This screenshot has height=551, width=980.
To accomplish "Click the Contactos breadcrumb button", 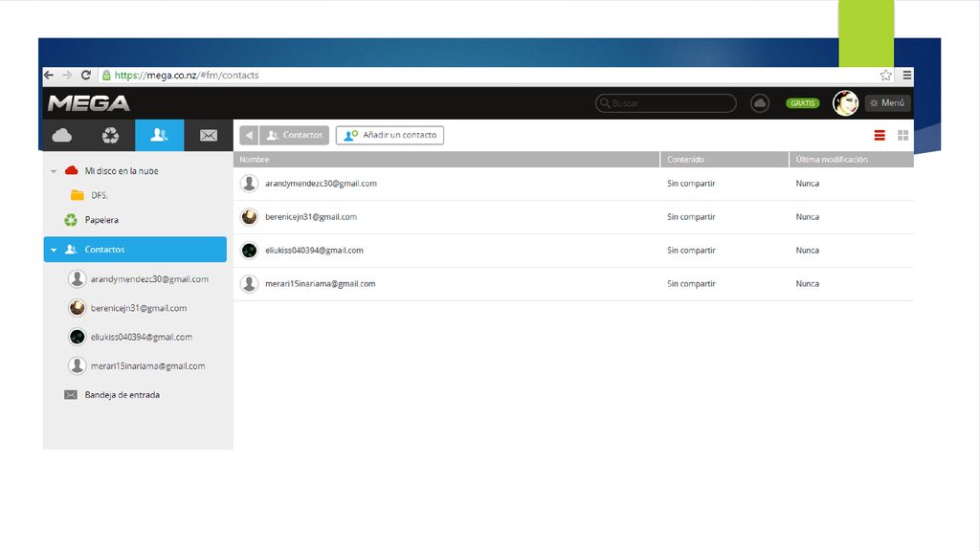I will coord(295,135).
